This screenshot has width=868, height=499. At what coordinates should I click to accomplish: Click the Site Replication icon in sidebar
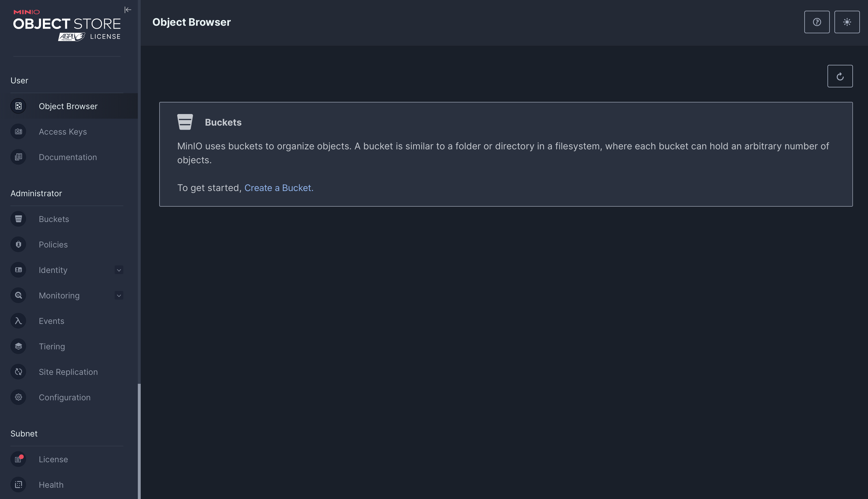point(18,371)
